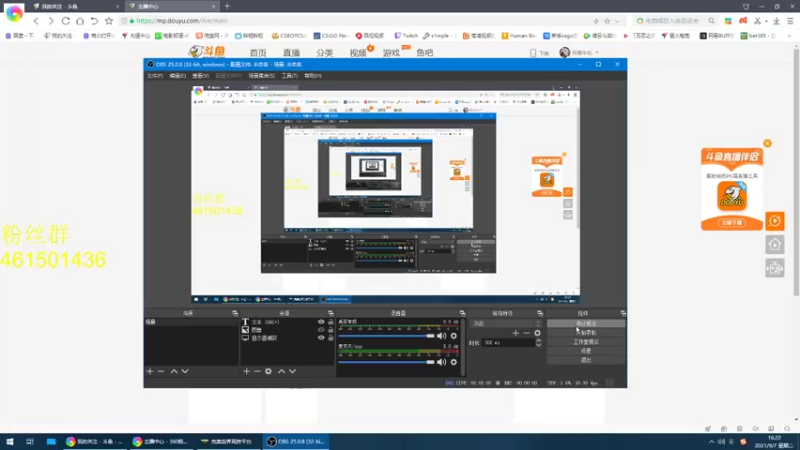
Task: Open the OBS 帮助 menu
Action: pos(313,76)
